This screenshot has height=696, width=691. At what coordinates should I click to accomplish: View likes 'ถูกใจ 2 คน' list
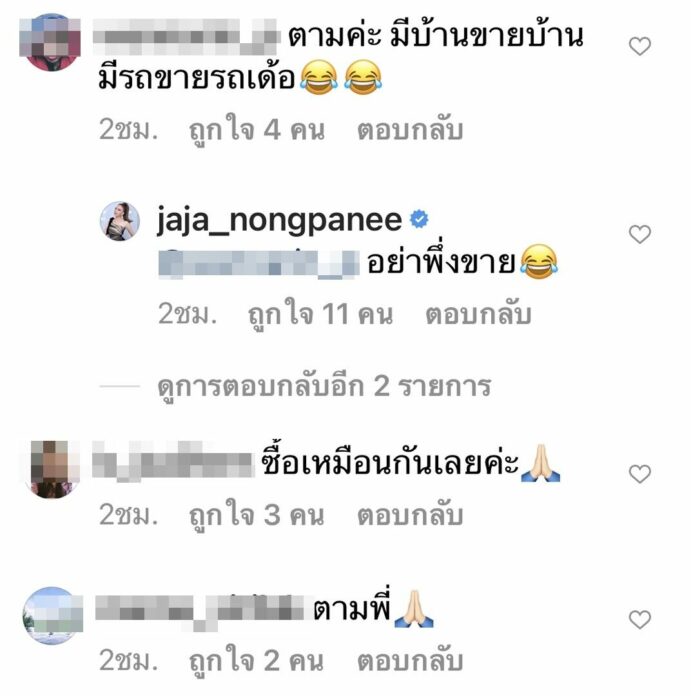[x=257, y=661]
